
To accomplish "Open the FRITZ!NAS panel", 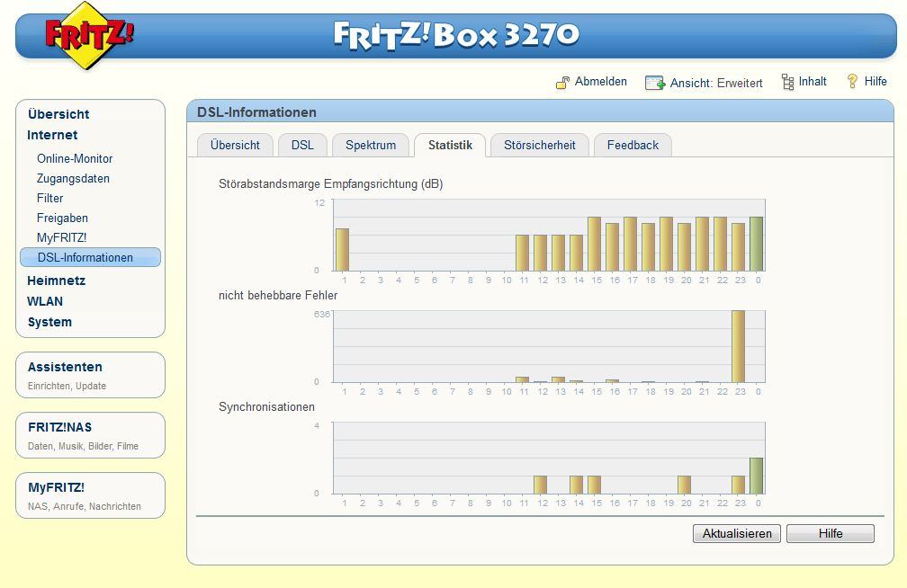I will pyautogui.click(x=90, y=435).
